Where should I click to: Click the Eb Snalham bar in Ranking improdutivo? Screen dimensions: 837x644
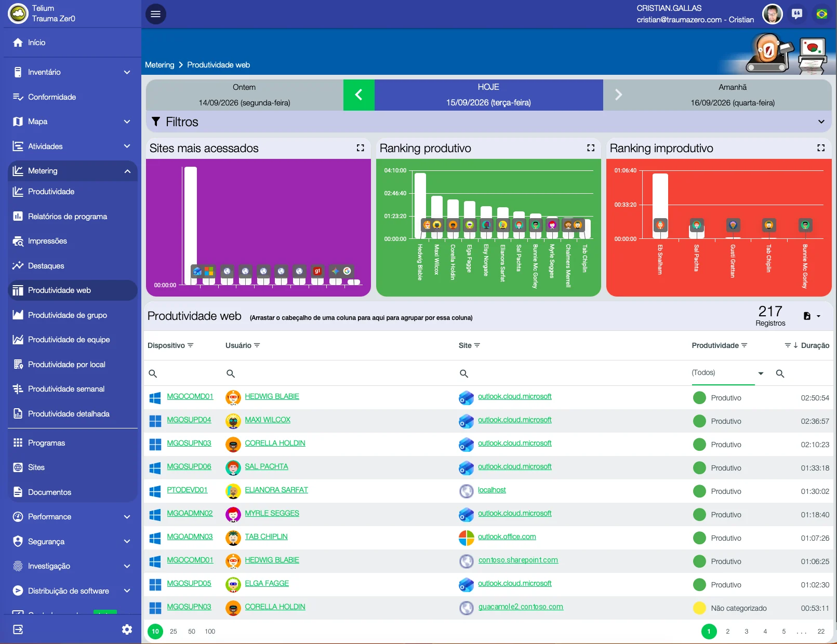coord(660,206)
